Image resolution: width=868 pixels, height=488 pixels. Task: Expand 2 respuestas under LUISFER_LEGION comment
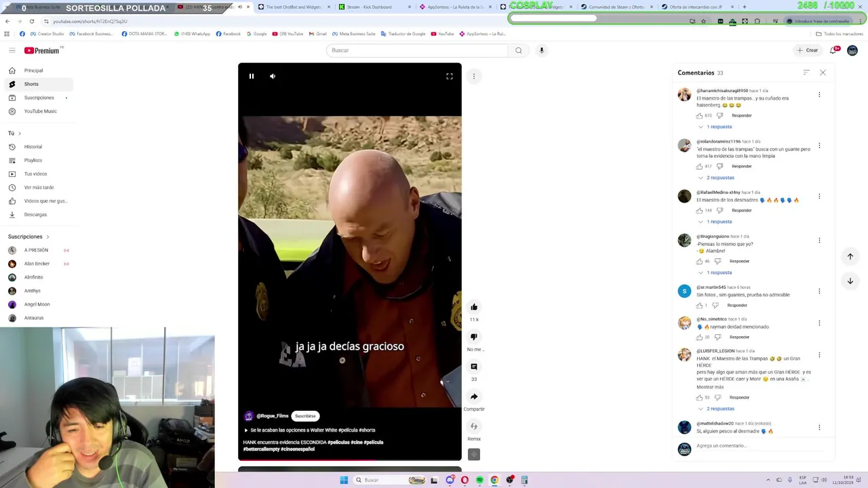(x=716, y=409)
